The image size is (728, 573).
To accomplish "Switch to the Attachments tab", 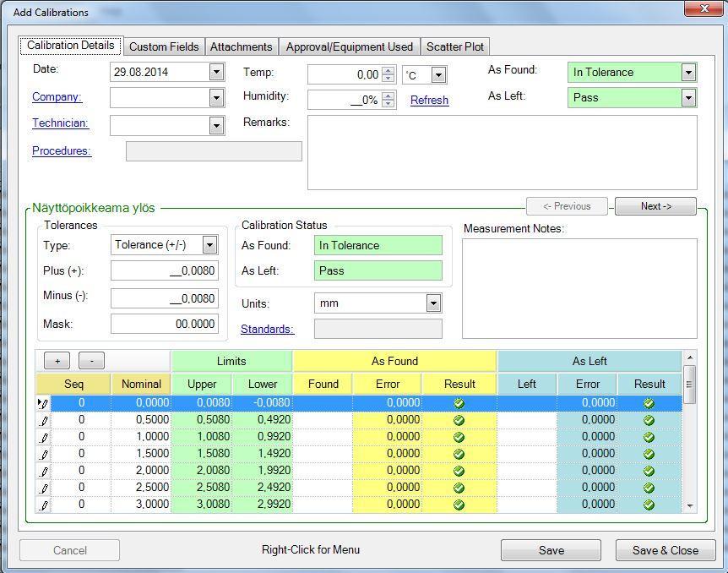I will [x=241, y=46].
